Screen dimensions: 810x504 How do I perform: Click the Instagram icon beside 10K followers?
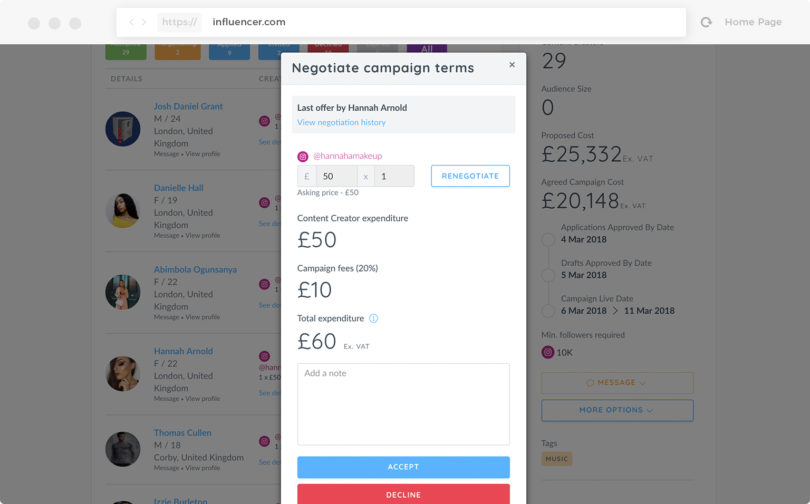coord(548,352)
